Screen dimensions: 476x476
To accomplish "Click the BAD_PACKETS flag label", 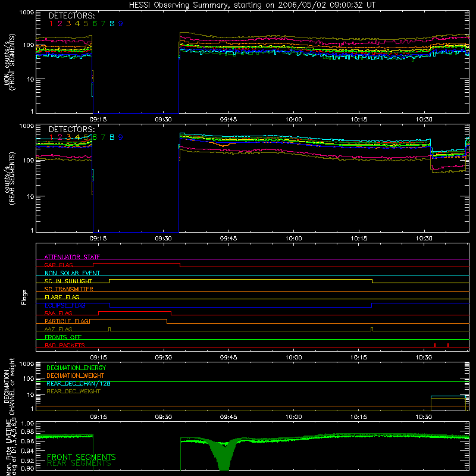I will (x=65, y=345).
